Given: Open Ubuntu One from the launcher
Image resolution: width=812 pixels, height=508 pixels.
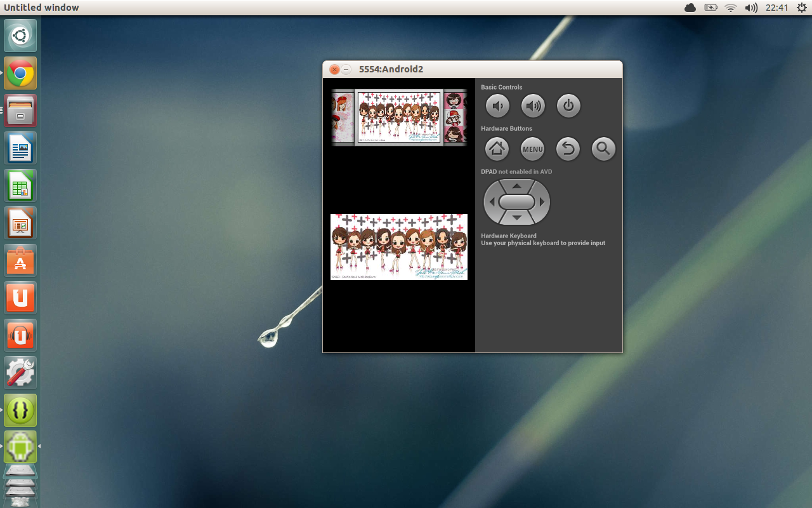Looking at the screenshot, I should [20, 298].
